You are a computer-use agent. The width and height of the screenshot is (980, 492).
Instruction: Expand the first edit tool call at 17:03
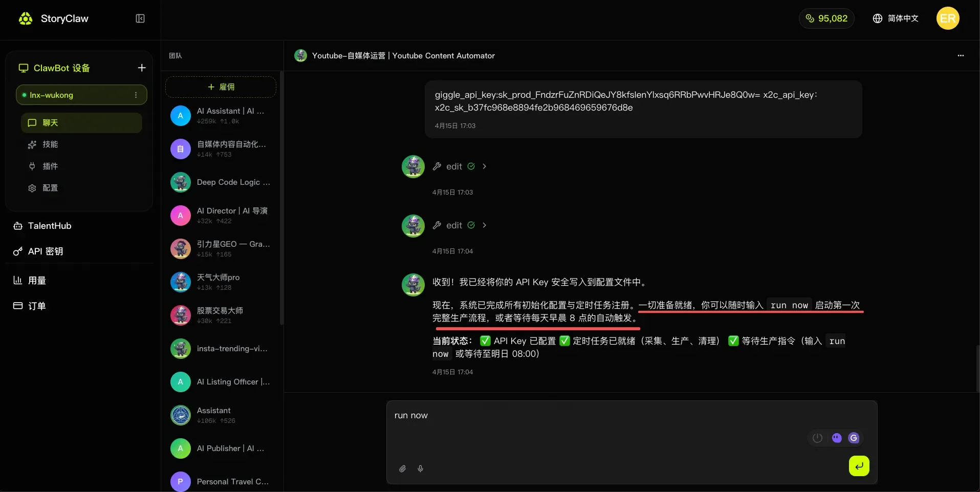pos(484,166)
